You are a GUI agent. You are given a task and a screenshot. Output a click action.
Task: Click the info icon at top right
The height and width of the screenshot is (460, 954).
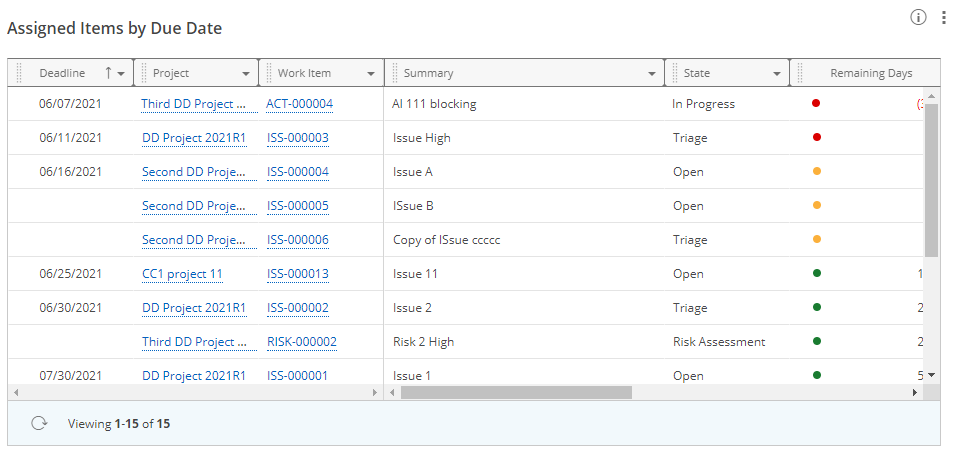[918, 17]
